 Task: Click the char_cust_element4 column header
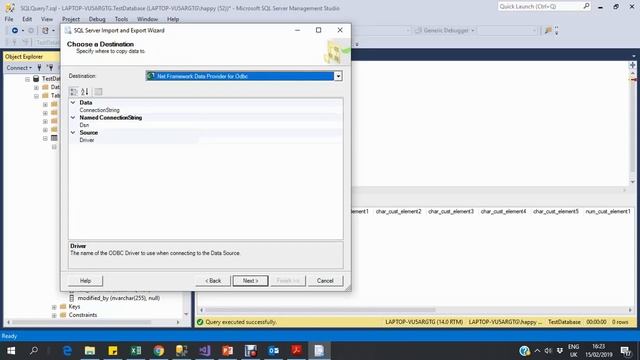pos(503,211)
